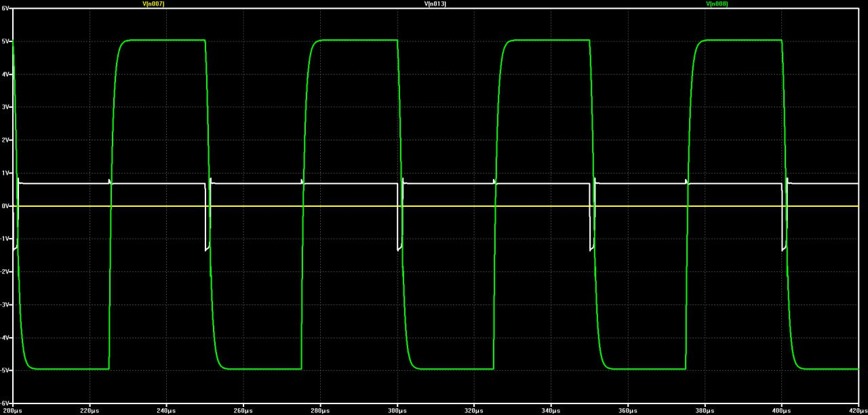
Task: Click the 0V label on vertical axis
Action: (5, 205)
